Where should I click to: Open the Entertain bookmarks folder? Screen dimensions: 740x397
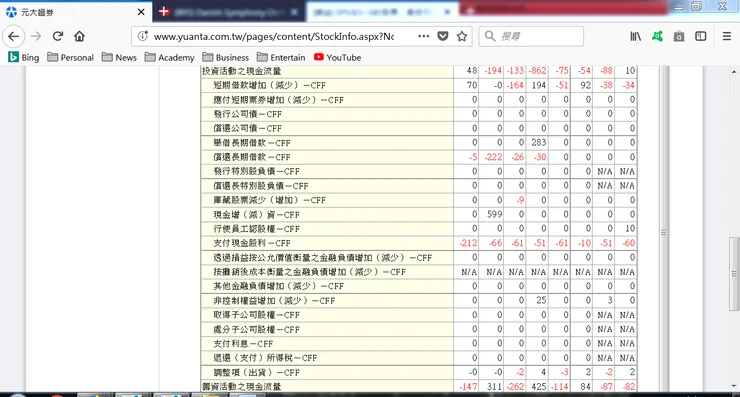click(x=281, y=57)
